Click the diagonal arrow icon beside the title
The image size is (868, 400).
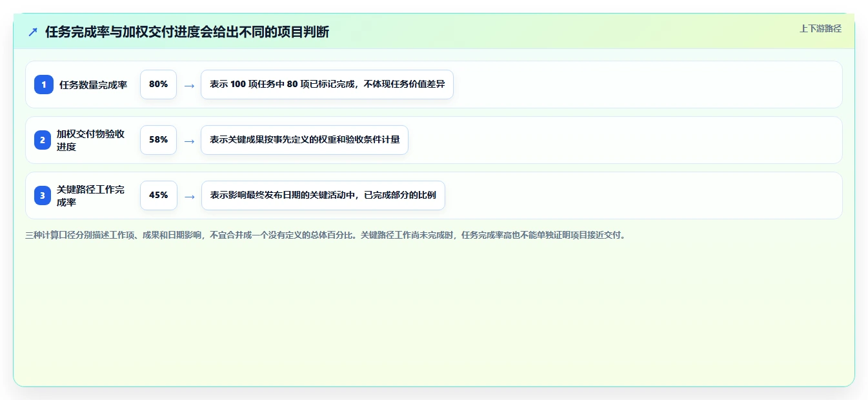tap(33, 32)
